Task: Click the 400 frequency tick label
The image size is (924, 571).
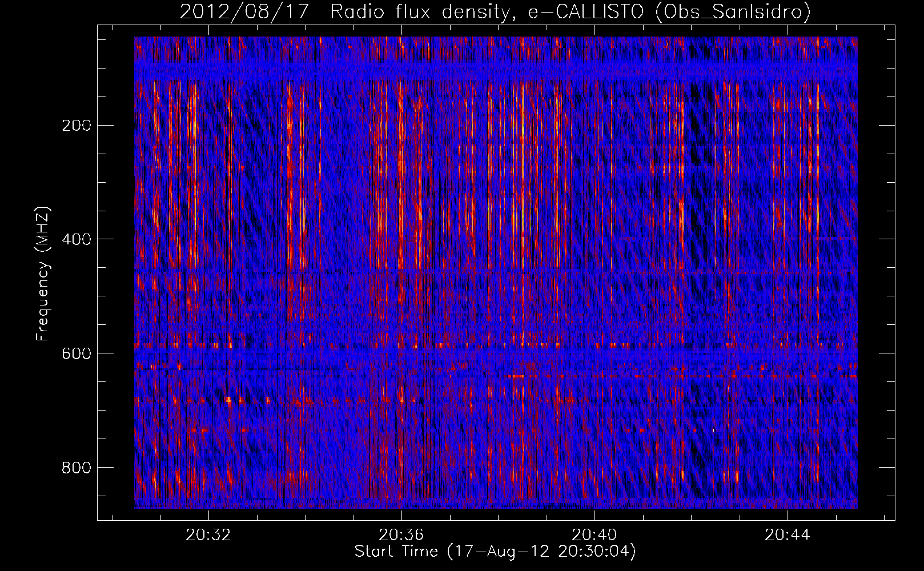Action: [77, 239]
